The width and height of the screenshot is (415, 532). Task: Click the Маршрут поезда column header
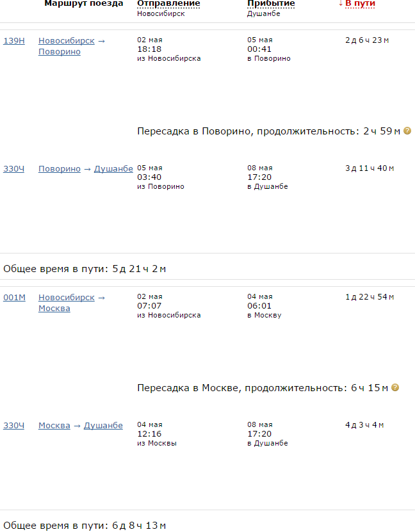[x=84, y=4]
